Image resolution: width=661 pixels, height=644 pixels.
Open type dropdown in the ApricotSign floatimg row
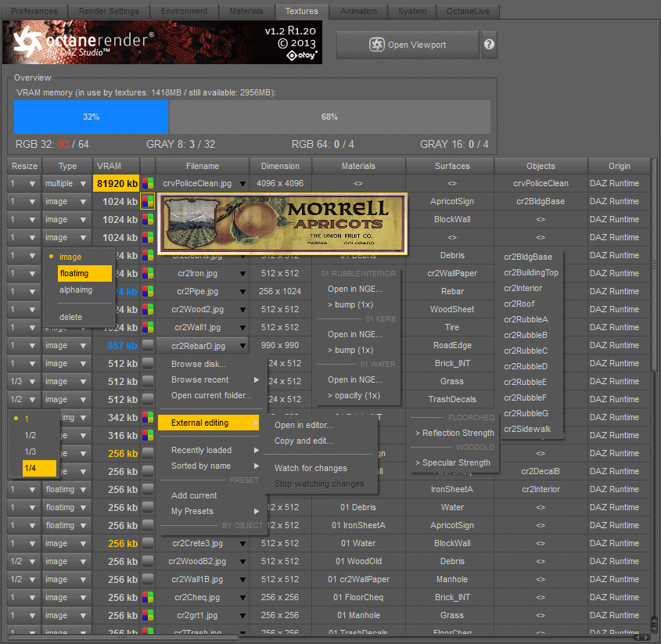click(66, 526)
